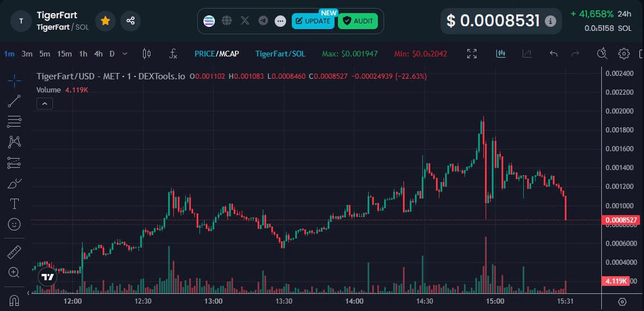Select the crosshair cursor tool
The width and height of the screenshot is (644, 311).
14,80
